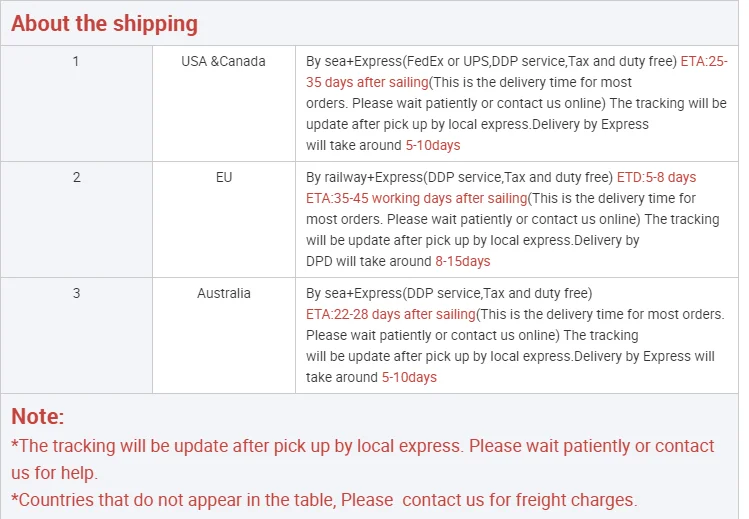Click "5-10days" in the Australia row
The image size is (749, 519).
click(410, 377)
